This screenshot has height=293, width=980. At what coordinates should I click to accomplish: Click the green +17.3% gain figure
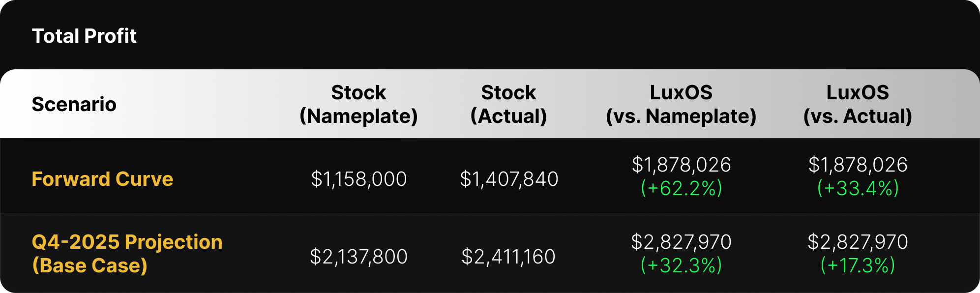pyautogui.click(x=858, y=265)
